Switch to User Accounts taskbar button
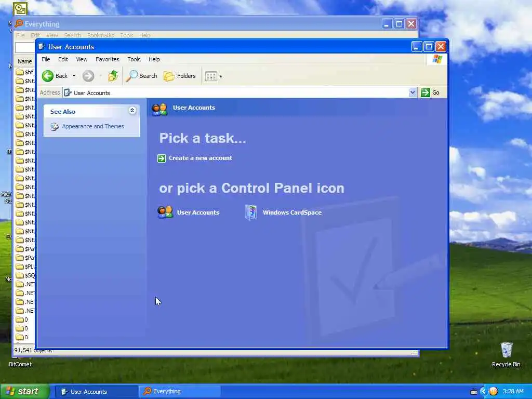532x399 pixels. pyautogui.click(x=96, y=392)
